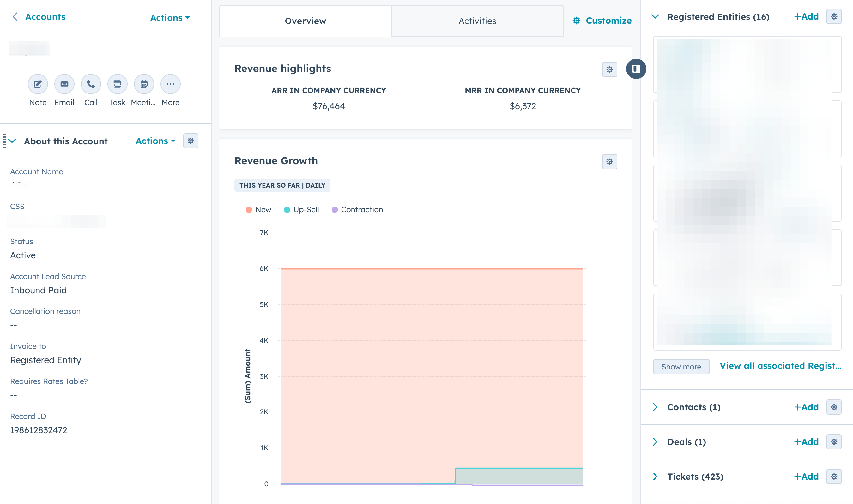Image resolution: width=853 pixels, height=504 pixels.
Task: Open the More actions ellipsis icon
Action: click(171, 84)
